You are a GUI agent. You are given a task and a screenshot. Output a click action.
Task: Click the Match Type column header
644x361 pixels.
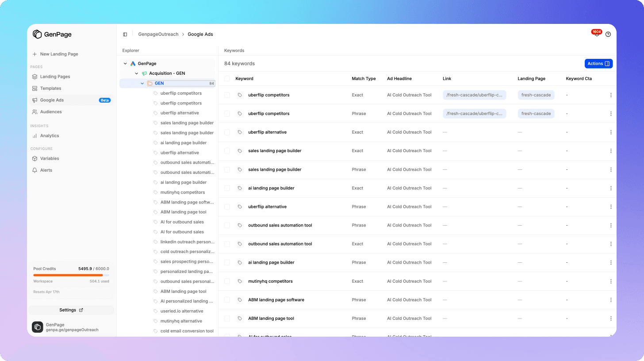click(x=364, y=79)
